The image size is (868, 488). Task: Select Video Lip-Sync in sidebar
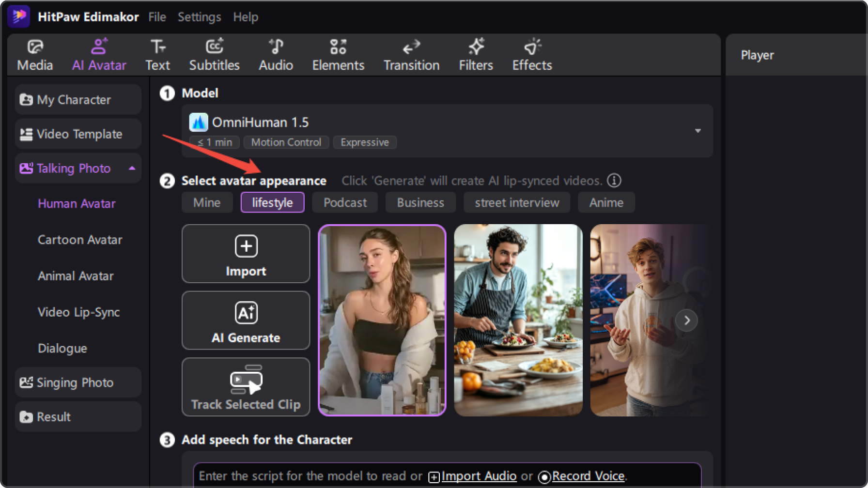point(78,312)
